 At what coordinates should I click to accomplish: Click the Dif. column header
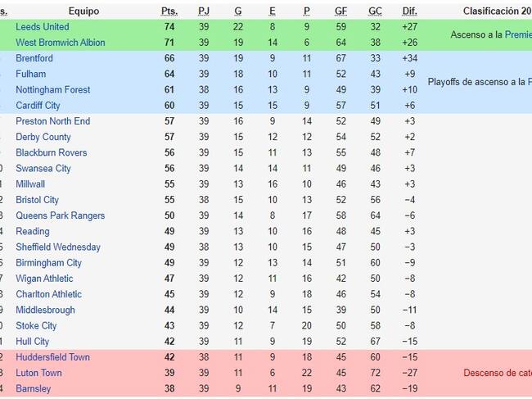(409, 11)
